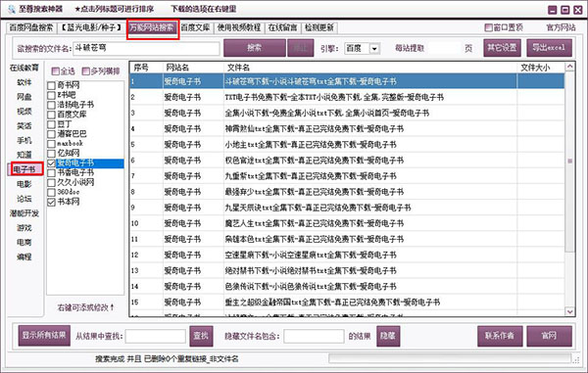
Task: Select 在线教育 category in sidebar
Action: (x=24, y=68)
